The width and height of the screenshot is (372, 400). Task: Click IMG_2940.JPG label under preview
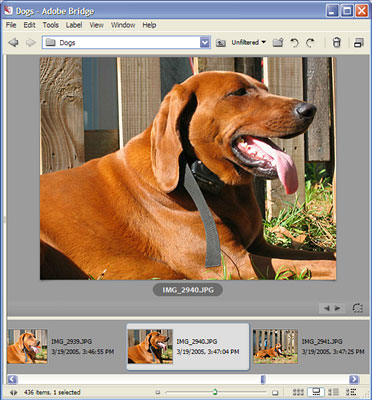point(188,290)
